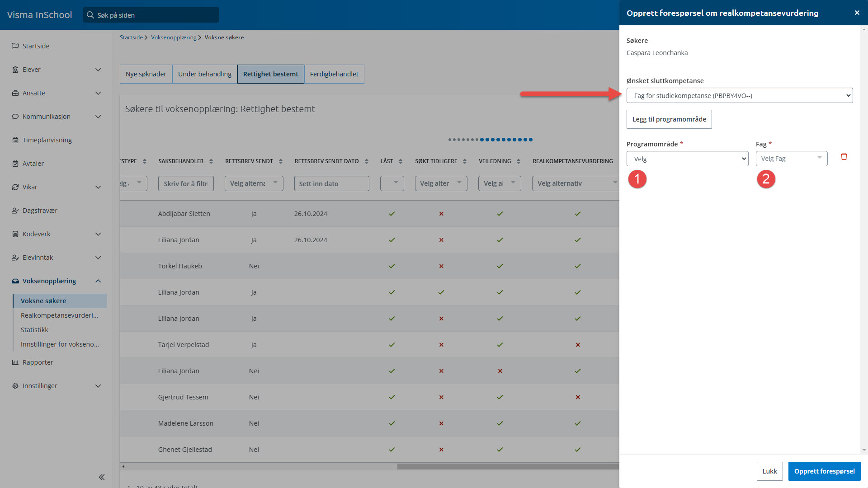Click the Innstillinger gear icon
Image resolution: width=868 pixels, height=488 pixels.
(x=15, y=386)
